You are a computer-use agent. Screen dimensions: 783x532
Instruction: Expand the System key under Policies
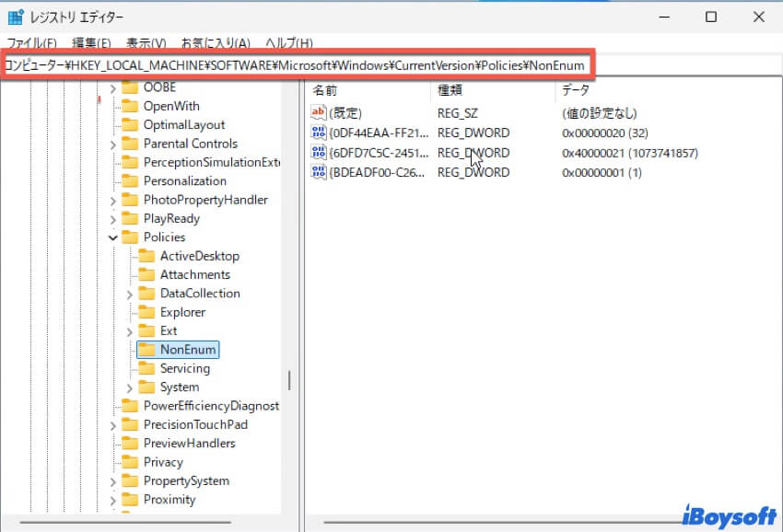click(x=129, y=388)
